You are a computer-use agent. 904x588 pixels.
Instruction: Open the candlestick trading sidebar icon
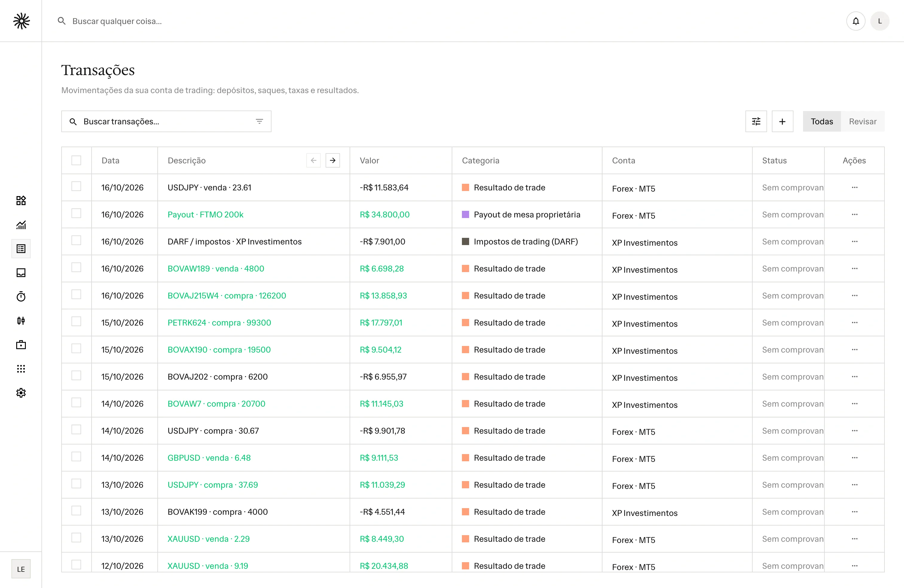point(21,321)
